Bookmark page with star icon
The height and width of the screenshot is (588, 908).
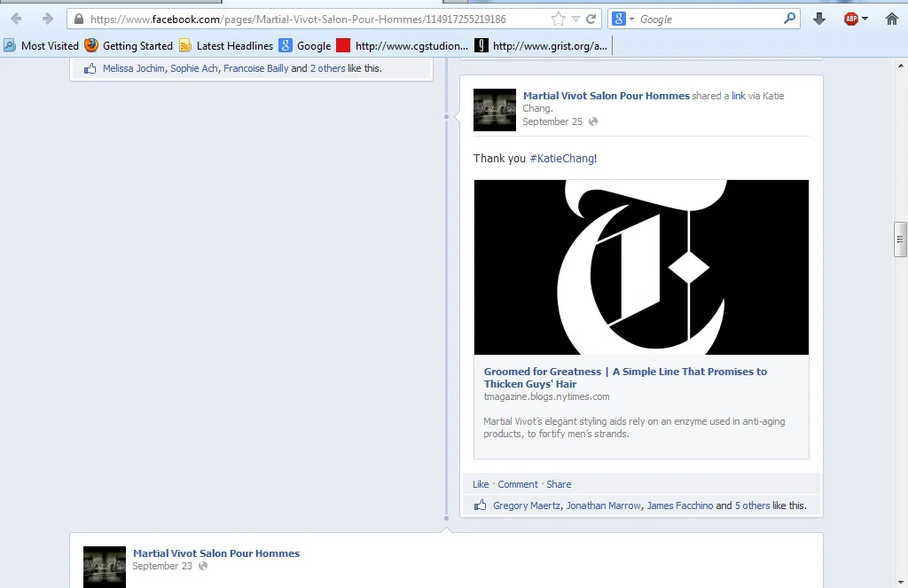point(559,20)
